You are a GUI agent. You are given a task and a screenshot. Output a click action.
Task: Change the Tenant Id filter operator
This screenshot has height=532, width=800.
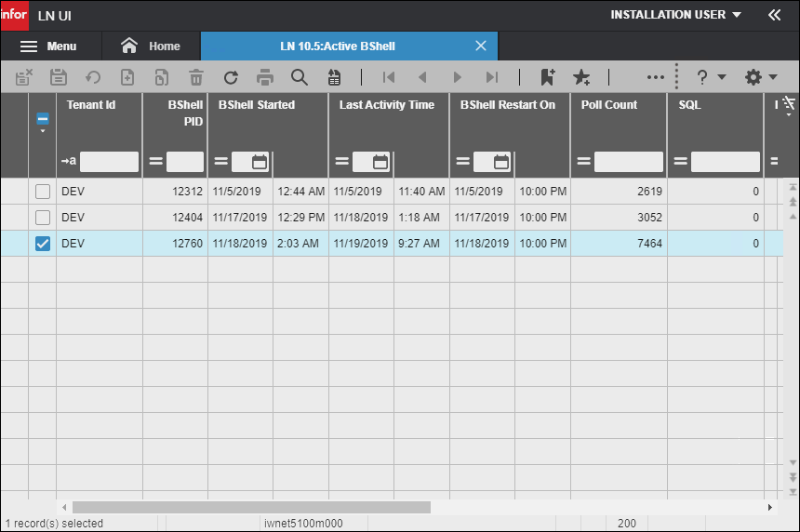[68, 161]
